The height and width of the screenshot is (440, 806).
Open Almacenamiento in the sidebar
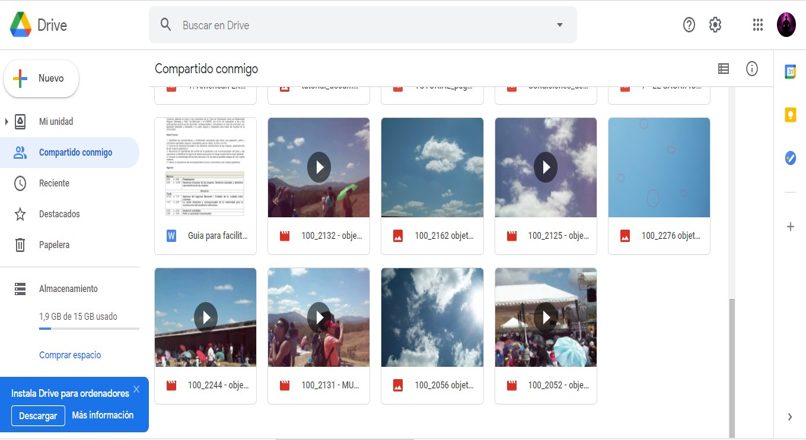(68, 289)
